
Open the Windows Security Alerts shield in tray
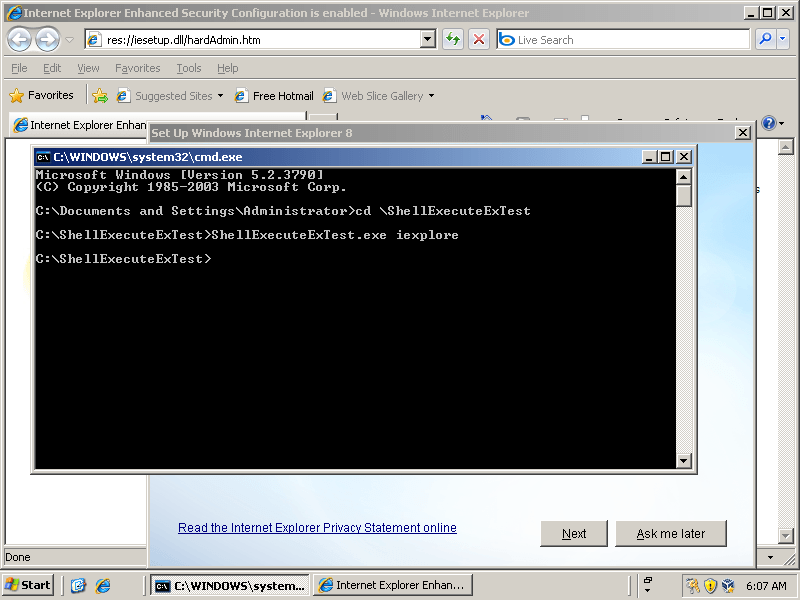710,586
